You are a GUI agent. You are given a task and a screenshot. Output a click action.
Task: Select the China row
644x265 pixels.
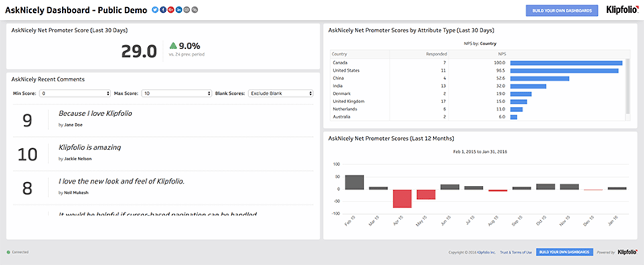pyautogui.click(x=478, y=78)
